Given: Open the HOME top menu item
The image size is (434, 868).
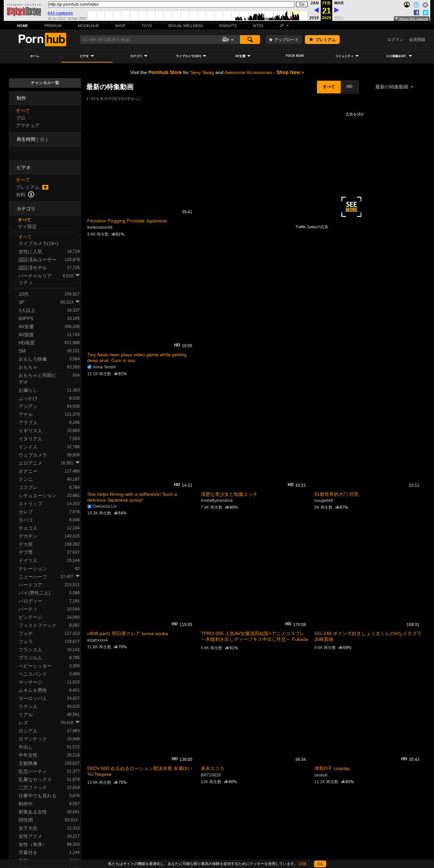Looking at the screenshot, I should click(x=23, y=26).
